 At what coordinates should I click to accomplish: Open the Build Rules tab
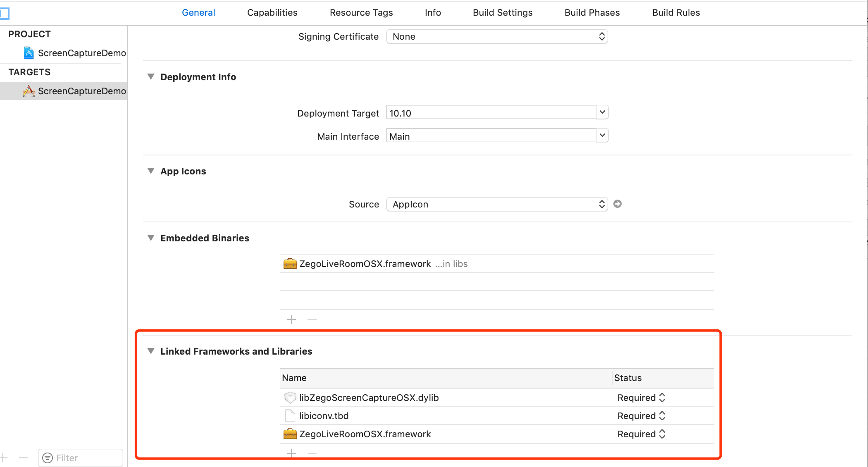click(x=676, y=12)
